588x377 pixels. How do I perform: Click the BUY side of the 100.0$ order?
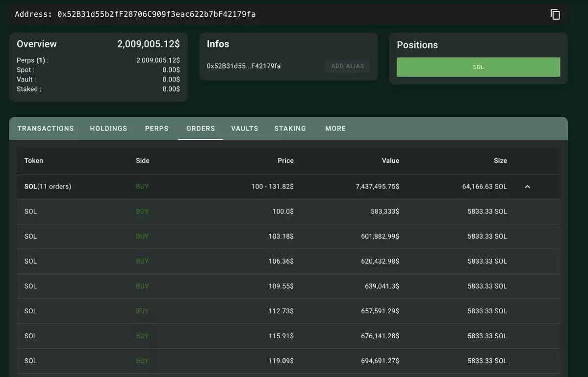(142, 212)
